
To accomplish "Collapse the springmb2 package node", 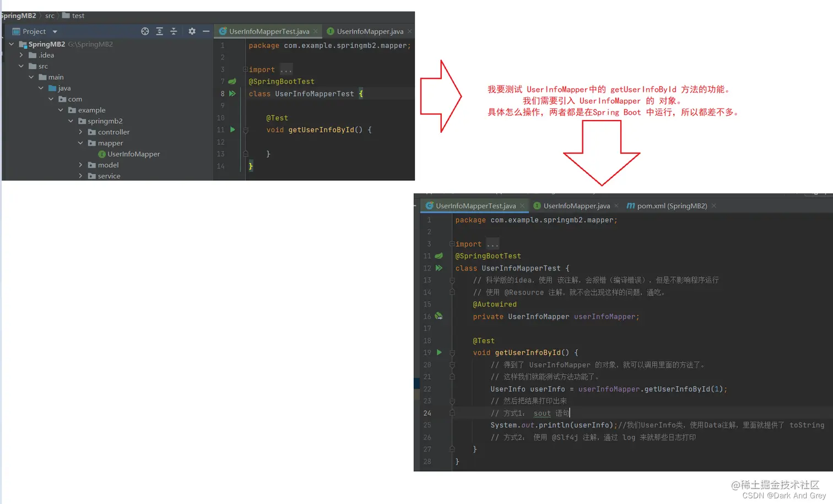I will pos(71,121).
